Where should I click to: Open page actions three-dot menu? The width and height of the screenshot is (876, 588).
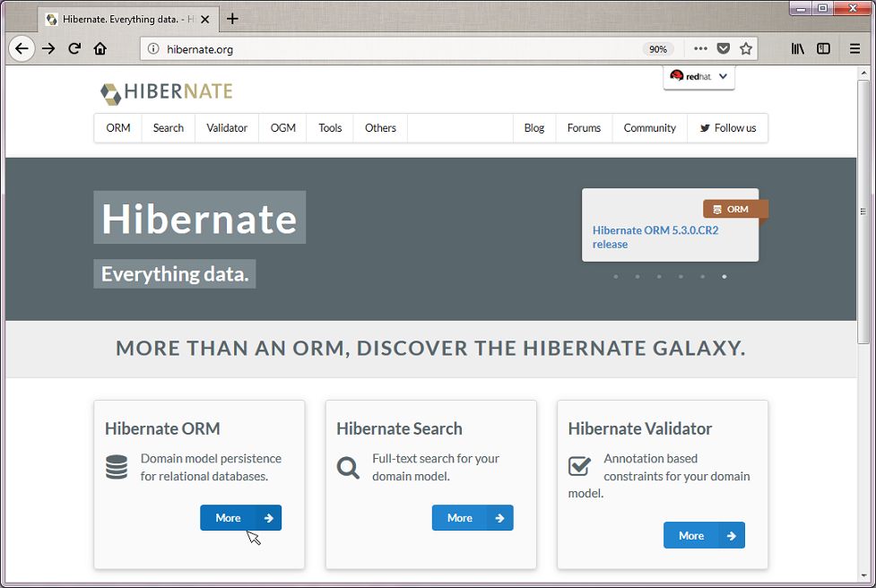tap(700, 48)
